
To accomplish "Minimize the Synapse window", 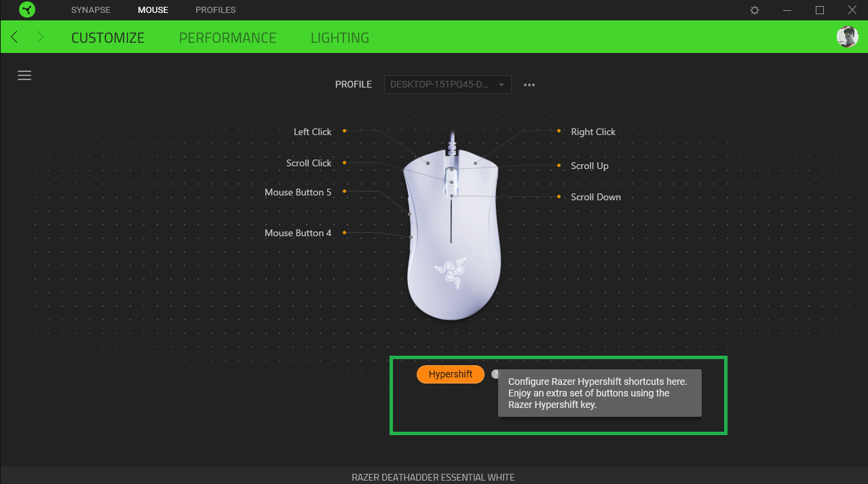I will point(787,10).
